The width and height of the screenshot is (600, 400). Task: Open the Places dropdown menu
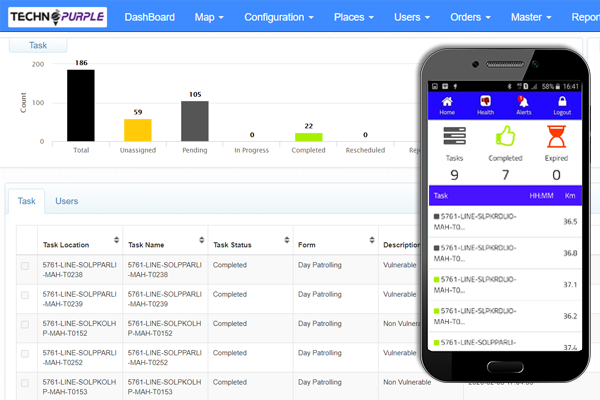point(354,17)
